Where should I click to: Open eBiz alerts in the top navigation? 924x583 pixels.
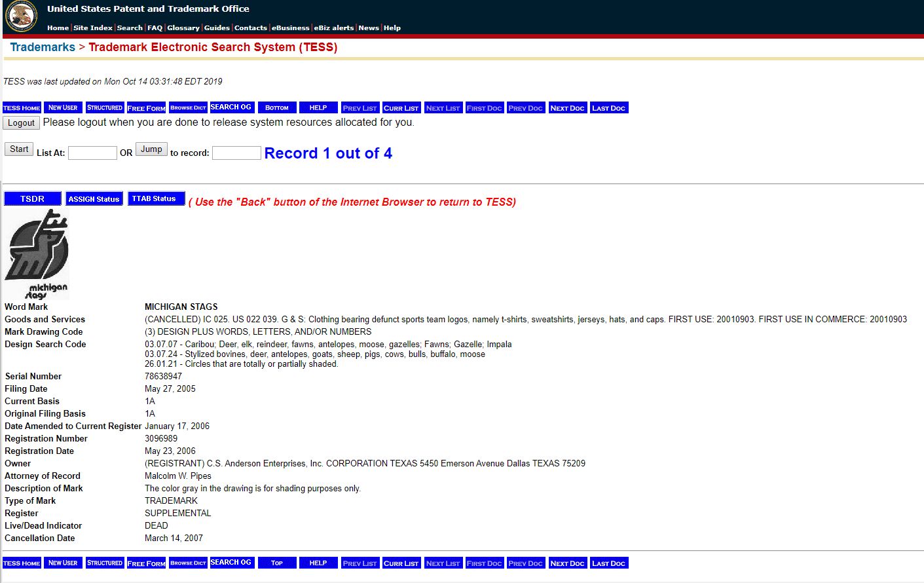pos(334,28)
